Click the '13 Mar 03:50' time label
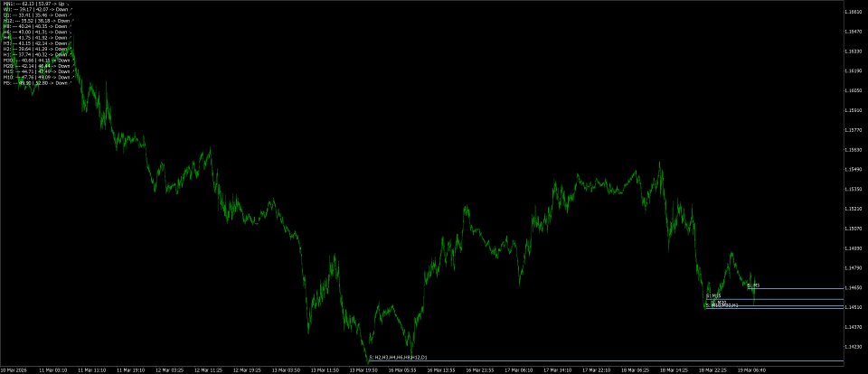This screenshot has width=868, height=374. 288,369
